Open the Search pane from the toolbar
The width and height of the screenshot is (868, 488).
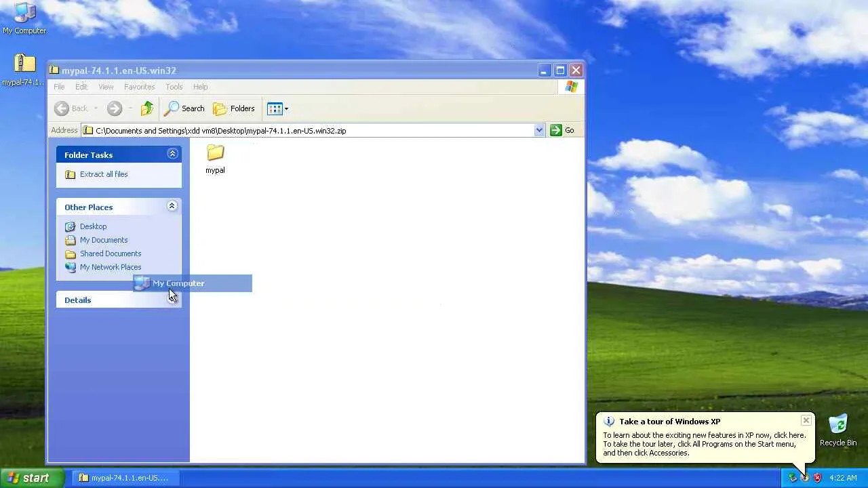point(184,108)
